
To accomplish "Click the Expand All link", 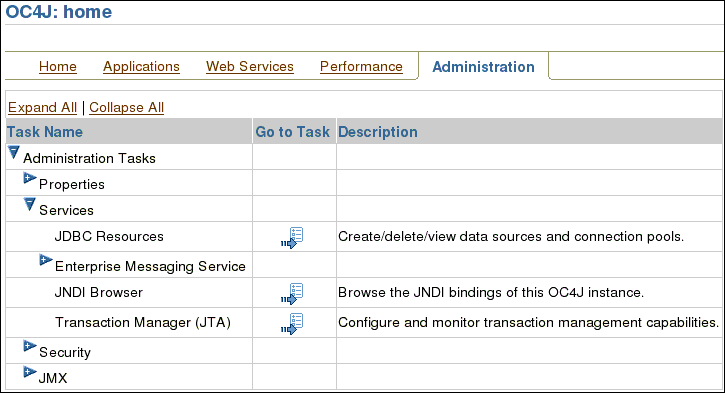I will point(42,107).
